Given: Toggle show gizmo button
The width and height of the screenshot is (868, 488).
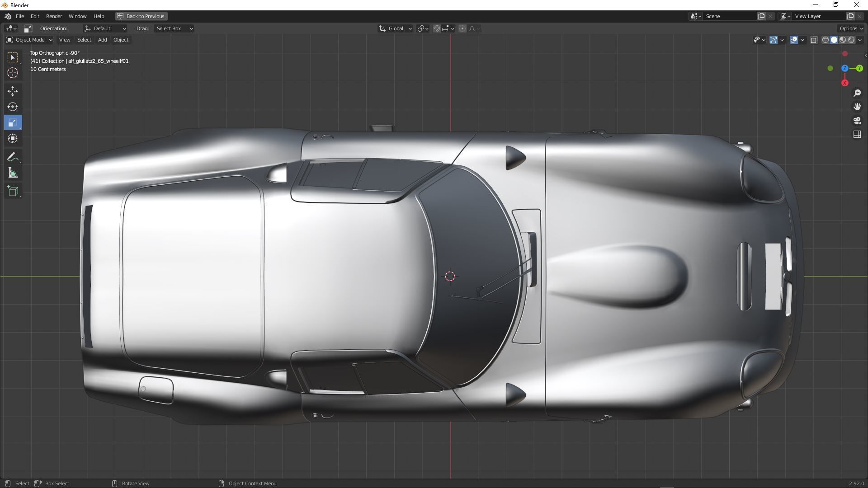Looking at the screenshot, I should 774,40.
